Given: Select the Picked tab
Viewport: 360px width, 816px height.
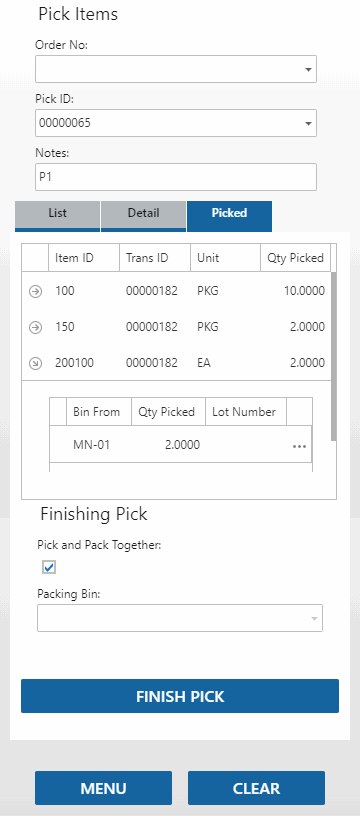Looking at the screenshot, I should coord(229,215).
